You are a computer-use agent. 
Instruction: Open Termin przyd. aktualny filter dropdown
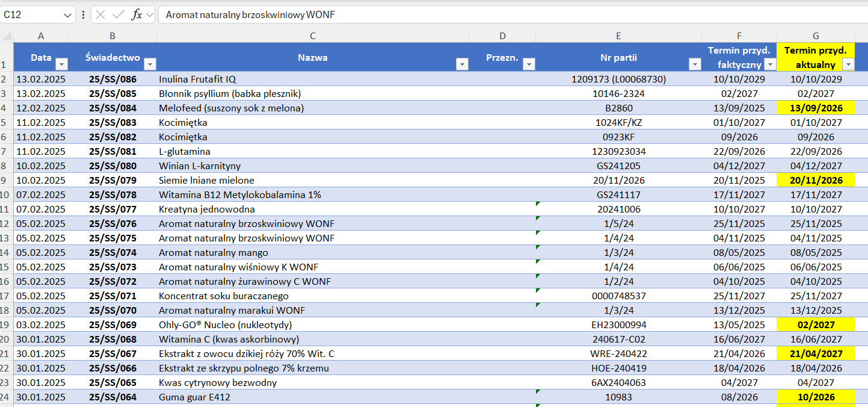[848, 64]
